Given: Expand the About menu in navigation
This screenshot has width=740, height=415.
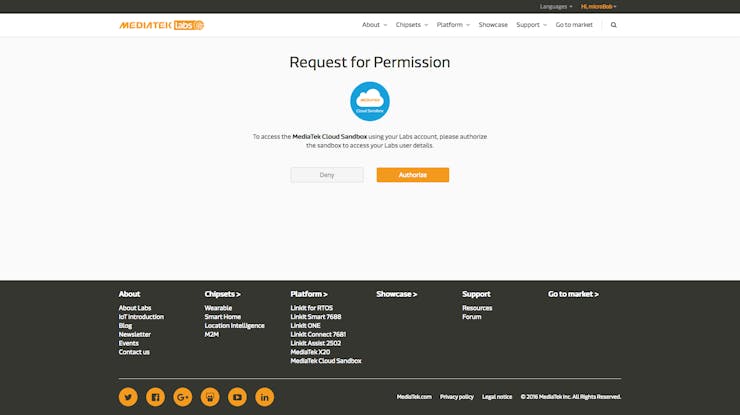Looking at the screenshot, I should (374, 25).
